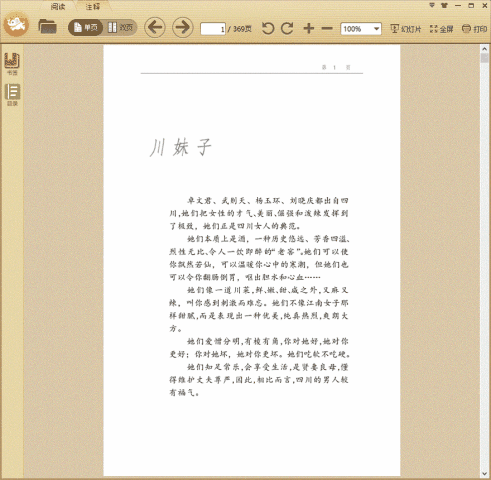Go to previous page with left arrow

[x=155, y=27]
